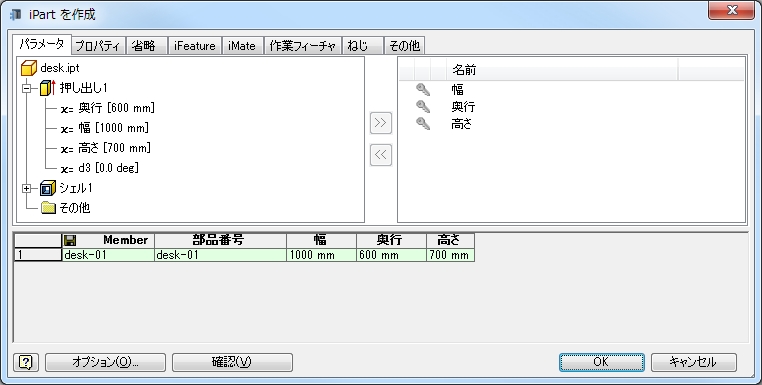The image size is (762, 385).
Task: Click the 名前 column header
Action: click(562, 70)
